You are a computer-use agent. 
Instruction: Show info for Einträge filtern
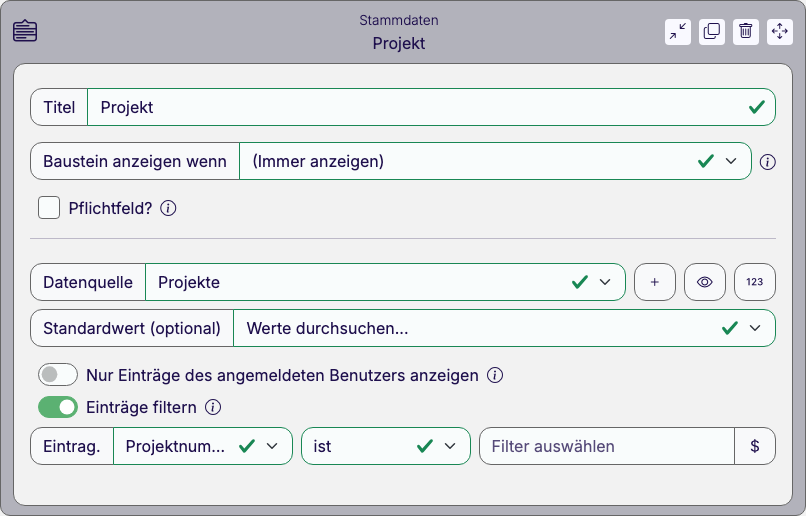pyautogui.click(x=213, y=408)
